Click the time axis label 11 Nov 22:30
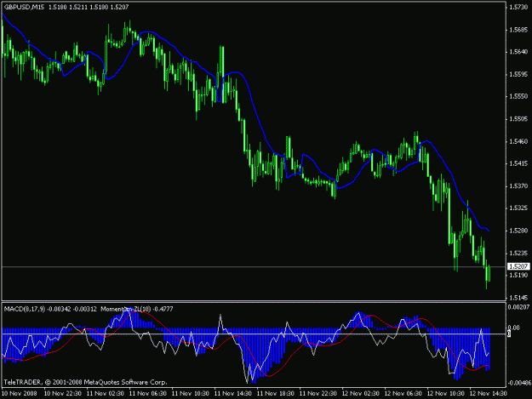Screen dimensions: 532x399 [317, 394]
